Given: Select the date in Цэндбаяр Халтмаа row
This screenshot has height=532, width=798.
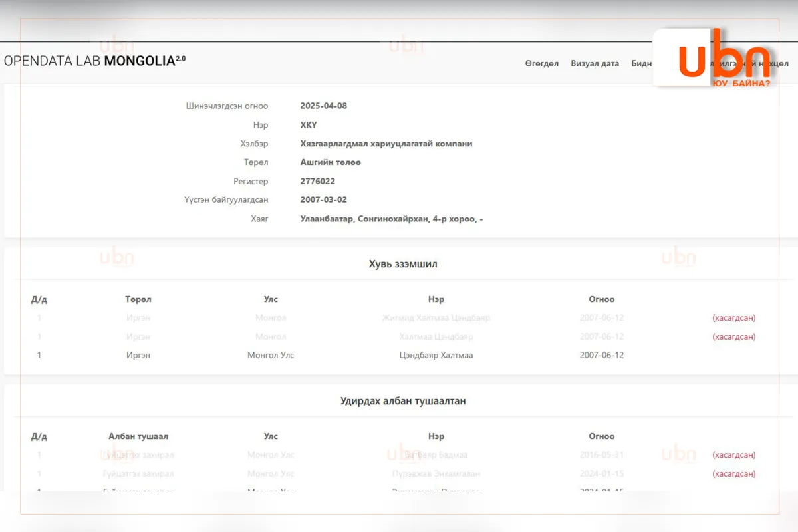Looking at the screenshot, I should pyautogui.click(x=602, y=355).
